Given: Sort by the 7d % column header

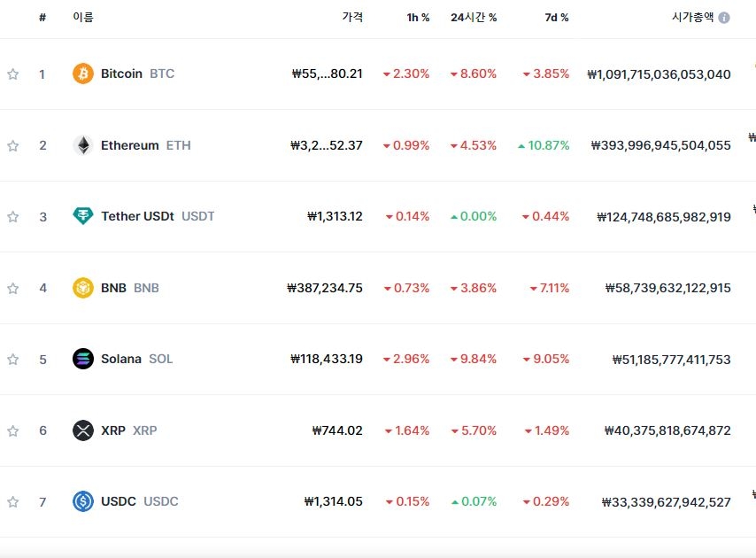Looking at the screenshot, I should [x=557, y=18].
